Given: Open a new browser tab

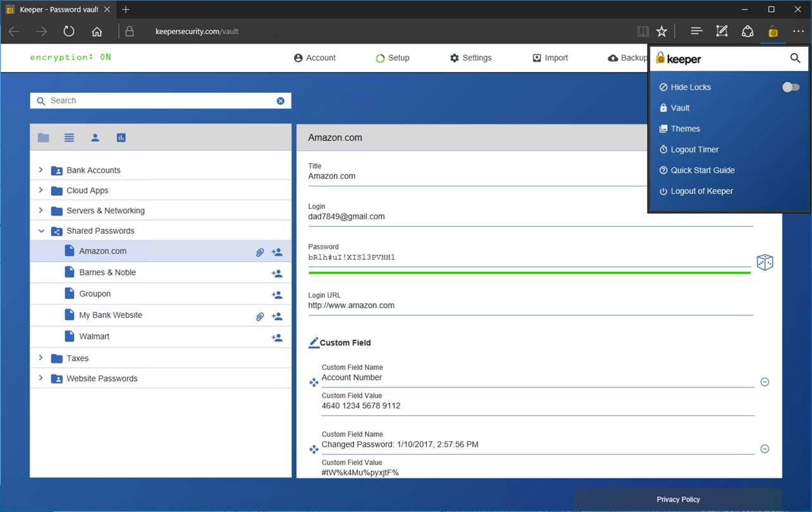Looking at the screenshot, I should [x=126, y=9].
